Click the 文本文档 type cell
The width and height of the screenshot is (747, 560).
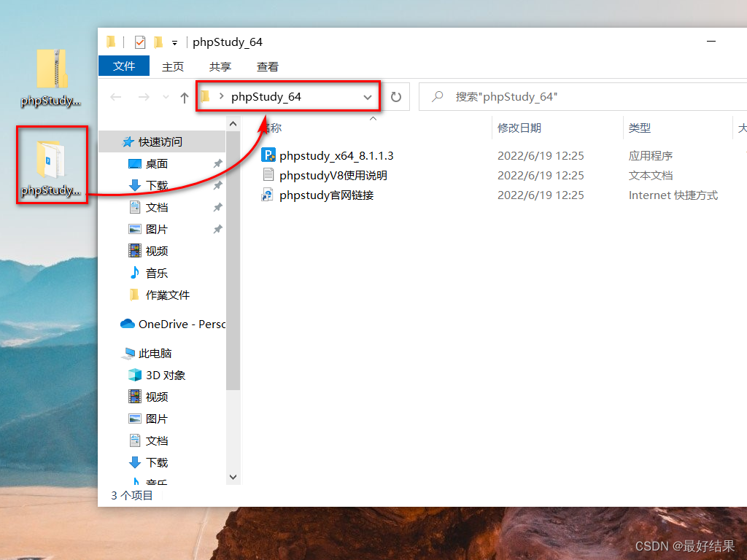coord(650,175)
